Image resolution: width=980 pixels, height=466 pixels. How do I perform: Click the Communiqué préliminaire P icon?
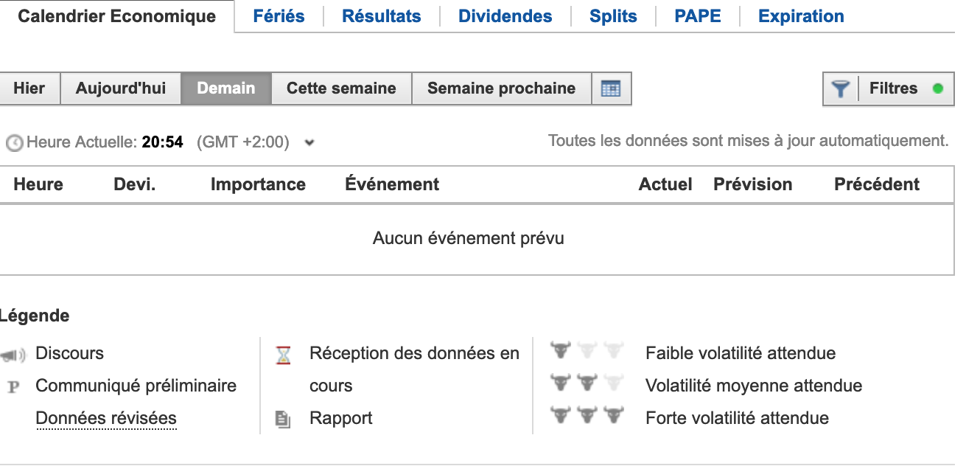point(13,387)
